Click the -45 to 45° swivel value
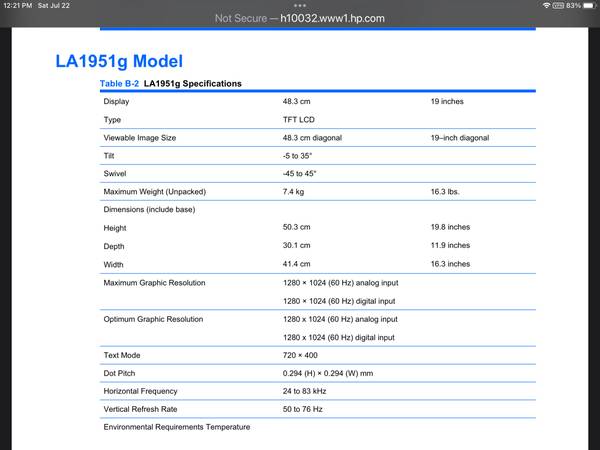Screen dimensions: 600x450 300,173
